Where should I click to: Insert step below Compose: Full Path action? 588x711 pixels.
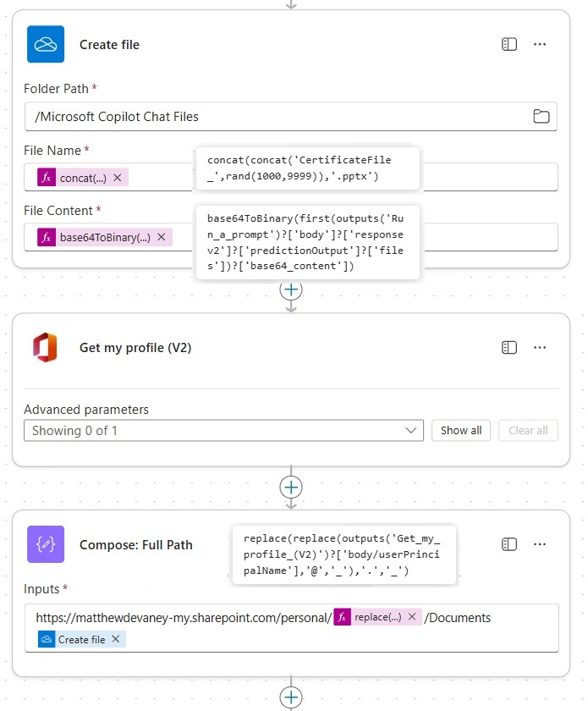[291, 697]
